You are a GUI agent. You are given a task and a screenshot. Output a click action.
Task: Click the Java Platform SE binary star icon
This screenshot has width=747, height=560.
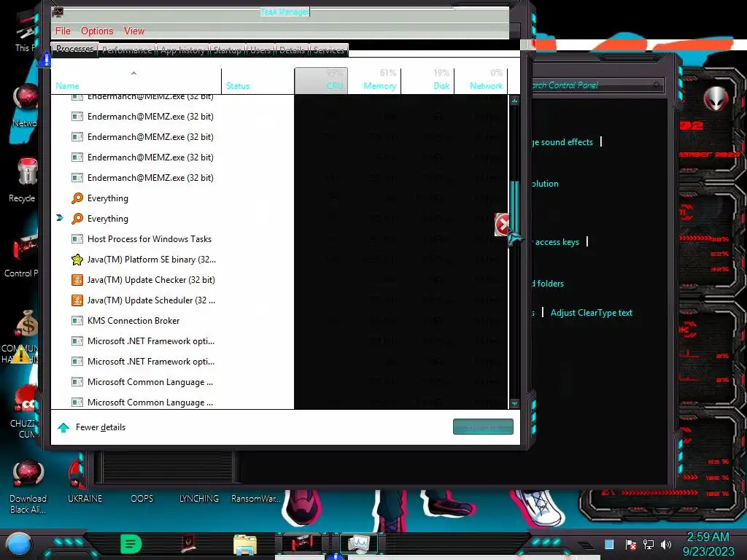[x=77, y=260]
